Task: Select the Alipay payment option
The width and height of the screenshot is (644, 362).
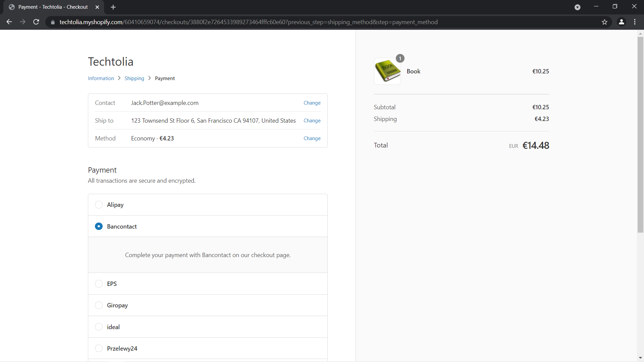Action: pyautogui.click(x=99, y=205)
